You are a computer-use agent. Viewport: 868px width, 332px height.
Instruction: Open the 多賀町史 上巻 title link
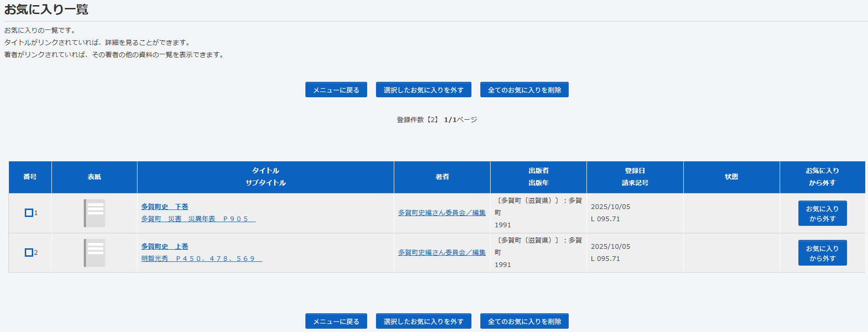pyautogui.click(x=165, y=246)
